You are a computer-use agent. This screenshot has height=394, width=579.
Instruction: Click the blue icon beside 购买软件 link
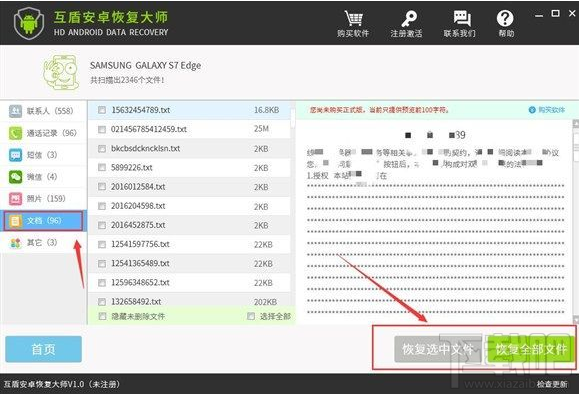click(532, 110)
